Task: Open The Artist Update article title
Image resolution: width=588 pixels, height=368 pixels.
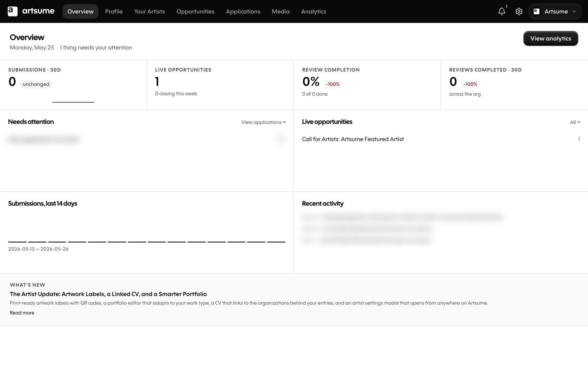Action: pos(108,294)
